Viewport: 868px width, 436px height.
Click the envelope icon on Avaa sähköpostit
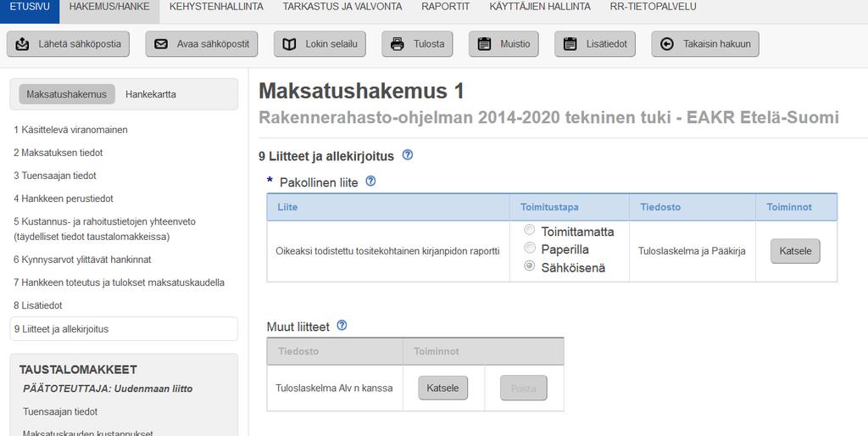point(161,44)
